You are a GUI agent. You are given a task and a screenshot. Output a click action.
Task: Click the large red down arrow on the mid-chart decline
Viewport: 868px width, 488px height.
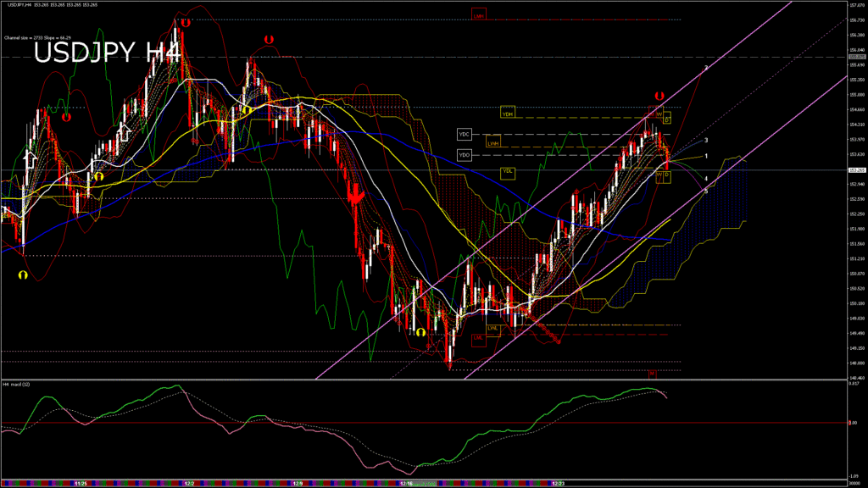[355, 196]
